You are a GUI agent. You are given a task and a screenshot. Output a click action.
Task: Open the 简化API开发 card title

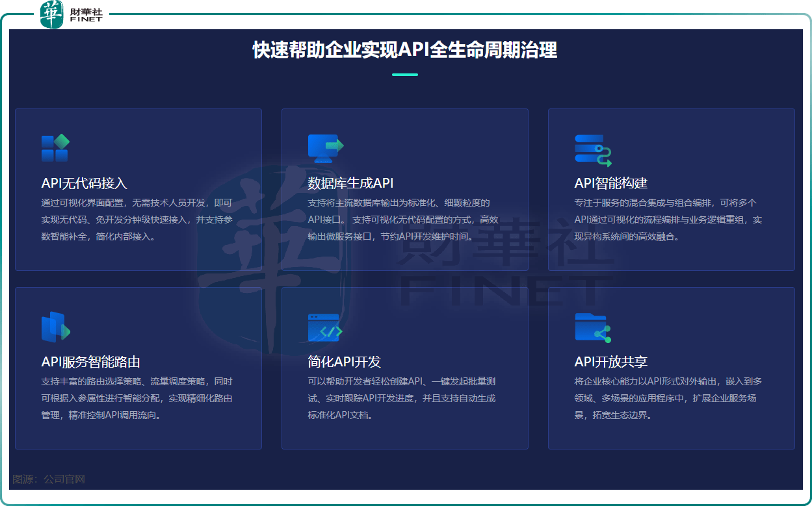click(x=344, y=362)
